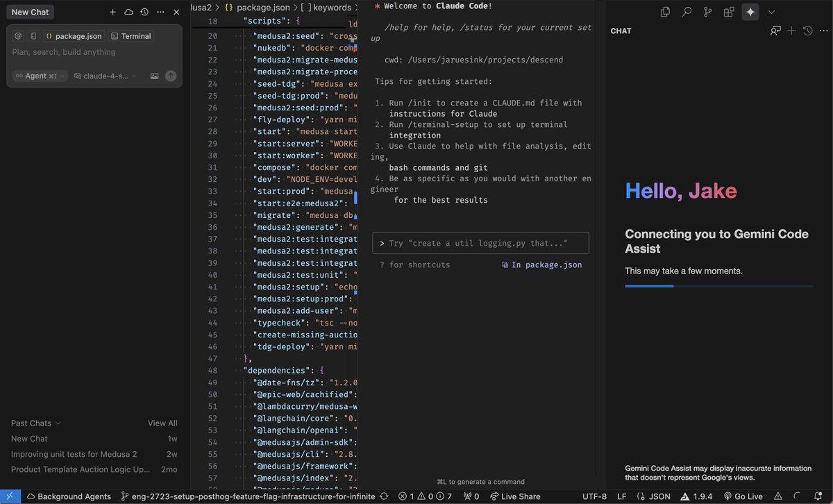The image size is (833, 504).
Task: Open the three-dot more menu in Cursor chat header
Action: tap(160, 12)
